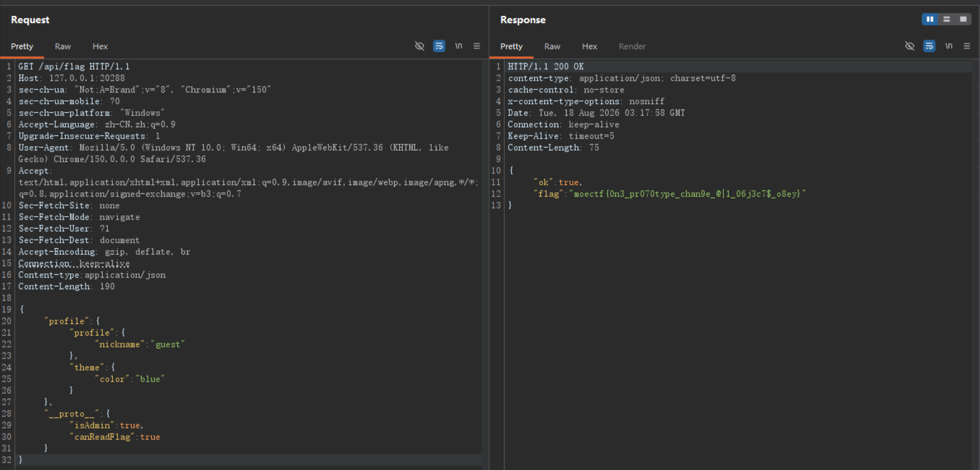Switch to top-bottom stacked layout icon

point(946,19)
